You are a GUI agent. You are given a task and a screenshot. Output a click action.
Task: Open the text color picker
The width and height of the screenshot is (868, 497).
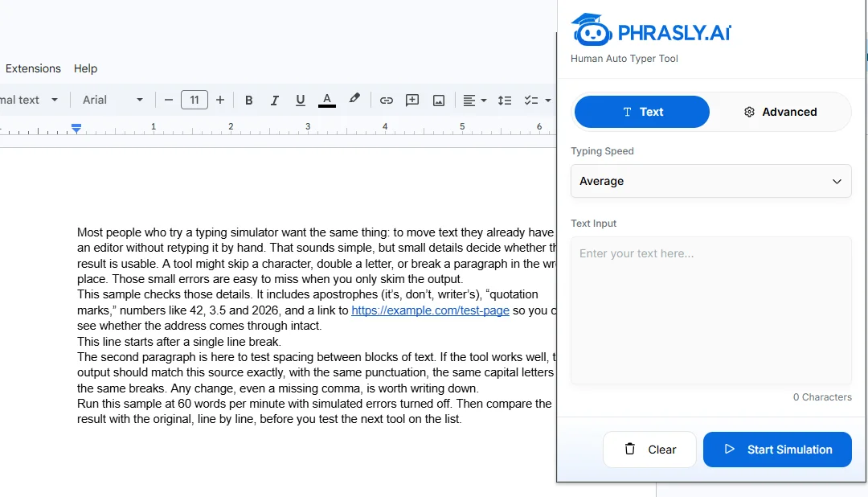[326, 101]
